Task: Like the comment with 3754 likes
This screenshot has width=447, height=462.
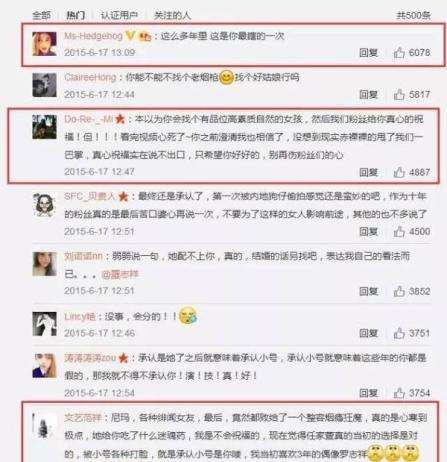Action: [399, 393]
